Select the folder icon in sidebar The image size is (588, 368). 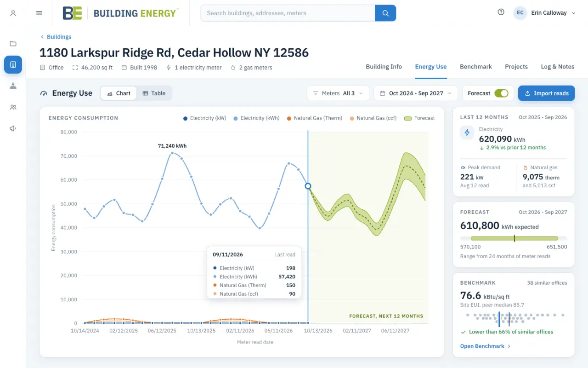coord(13,44)
